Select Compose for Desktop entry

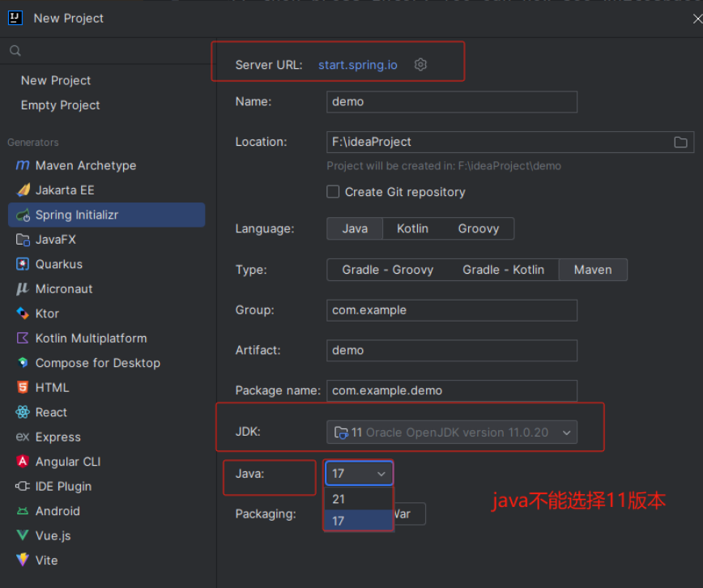[107, 363]
